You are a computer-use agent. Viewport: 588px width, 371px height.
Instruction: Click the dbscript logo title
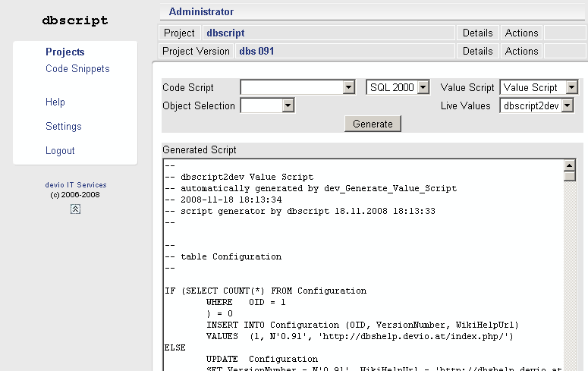(75, 20)
